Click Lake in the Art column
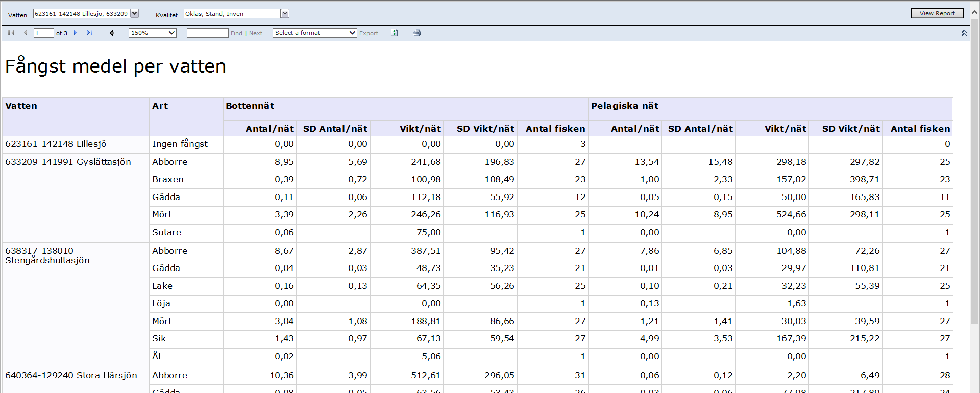This screenshot has height=393, width=980. 162,286
